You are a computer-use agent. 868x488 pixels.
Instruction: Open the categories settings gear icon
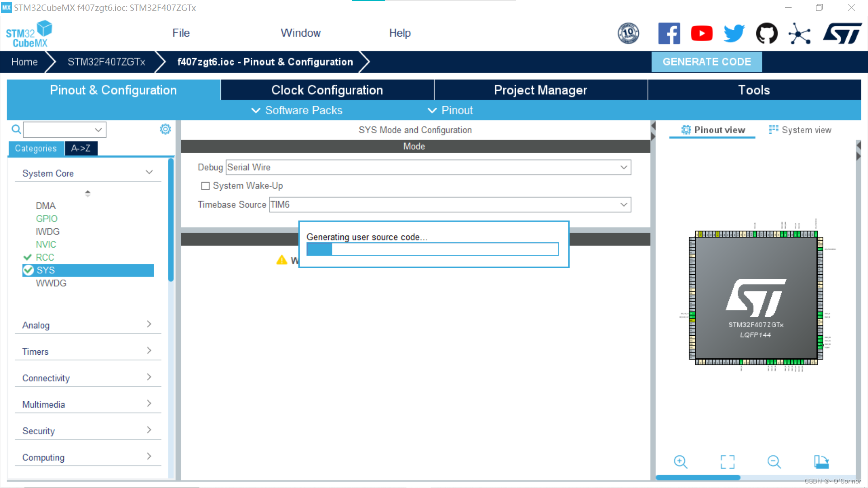click(165, 129)
